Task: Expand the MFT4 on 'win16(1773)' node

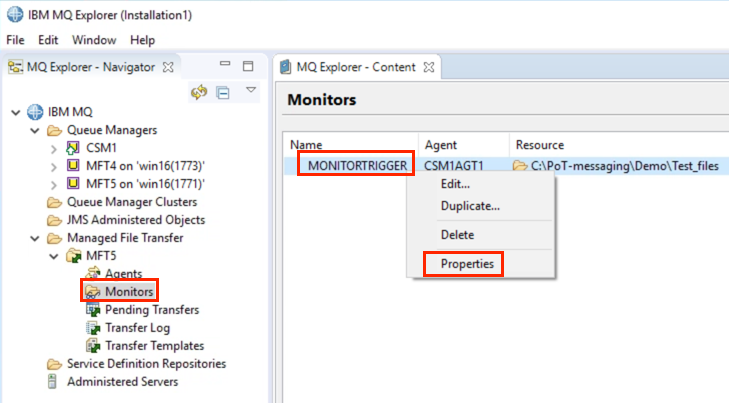Action: tap(54, 167)
